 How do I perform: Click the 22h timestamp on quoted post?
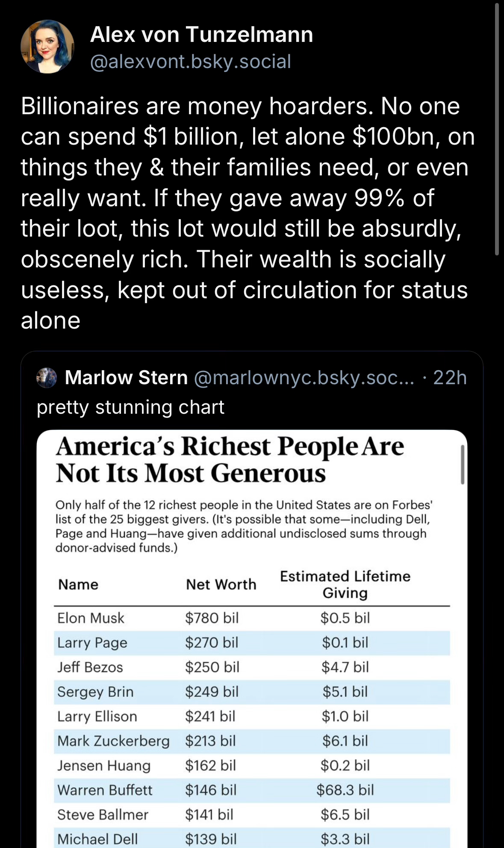450,378
